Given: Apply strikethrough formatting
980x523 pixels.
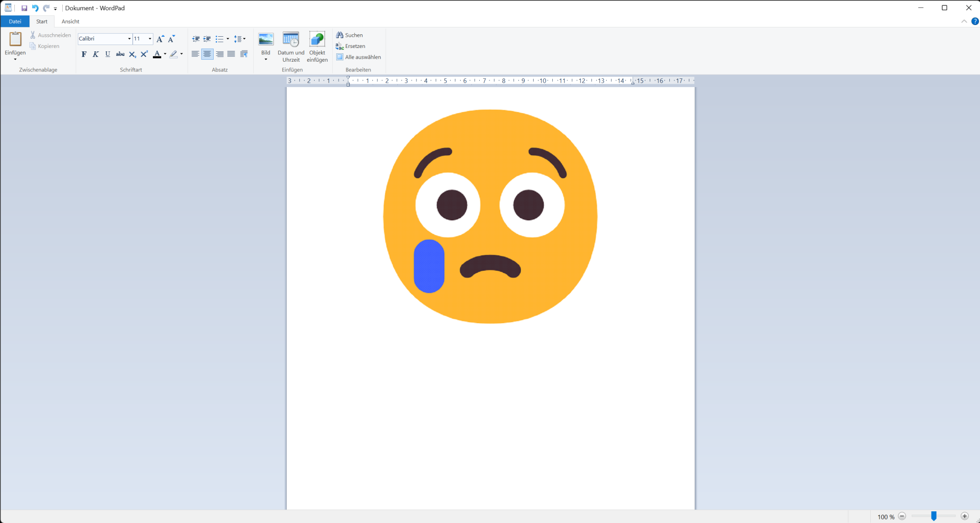Looking at the screenshot, I should 120,54.
